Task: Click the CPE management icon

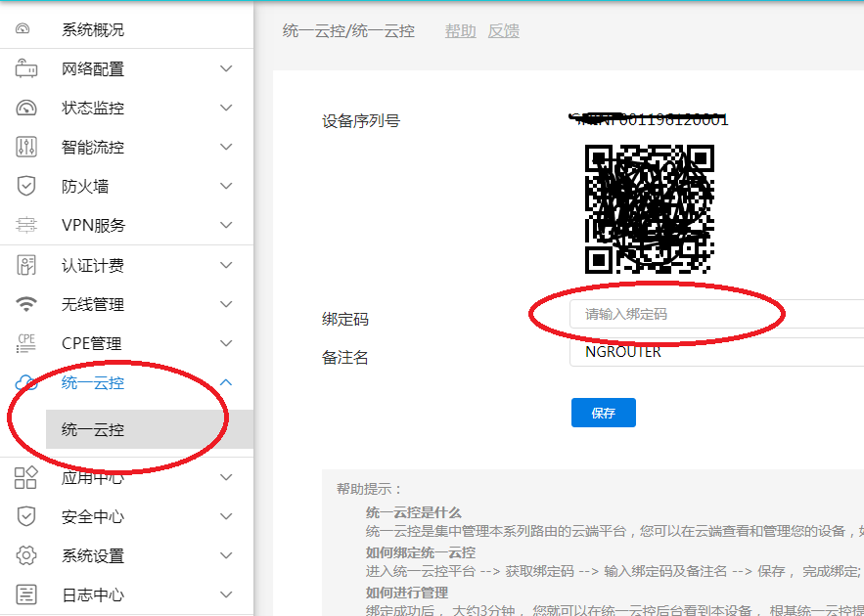Action: click(26, 343)
